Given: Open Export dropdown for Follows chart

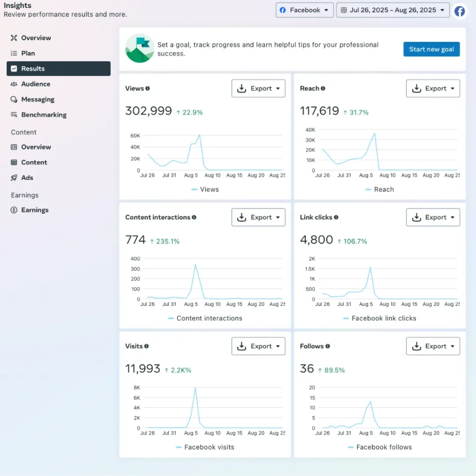Looking at the screenshot, I should (x=433, y=346).
